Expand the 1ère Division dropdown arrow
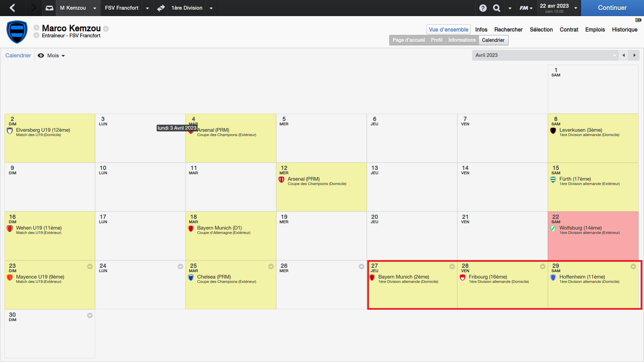Viewport: 644px width, 362px height. coord(211,8)
